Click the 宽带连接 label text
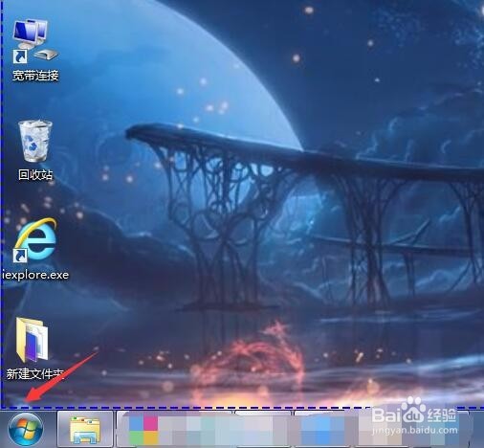Screen dimensions: 484x448 pos(35,76)
